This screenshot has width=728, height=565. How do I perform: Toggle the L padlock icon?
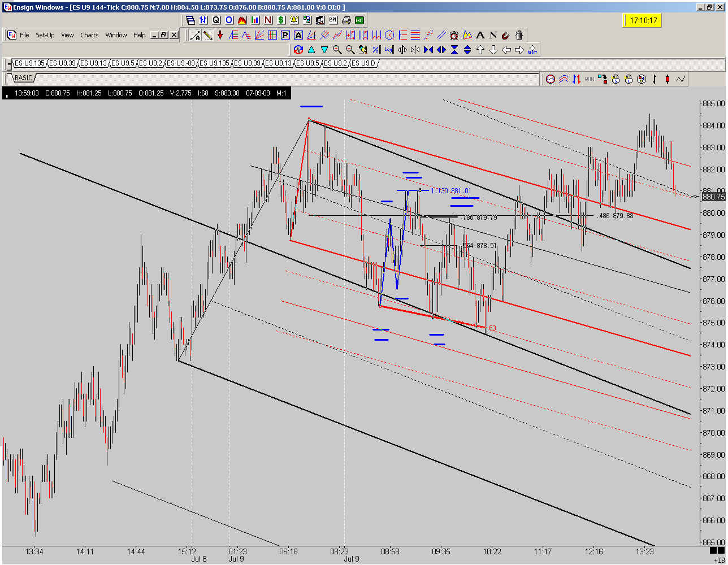coord(629,79)
